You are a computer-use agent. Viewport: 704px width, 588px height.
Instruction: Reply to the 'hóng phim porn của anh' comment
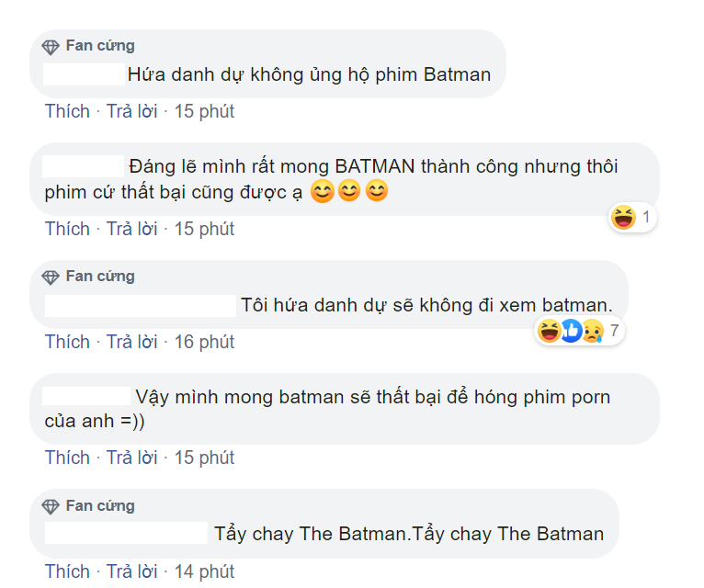[131, 458]
